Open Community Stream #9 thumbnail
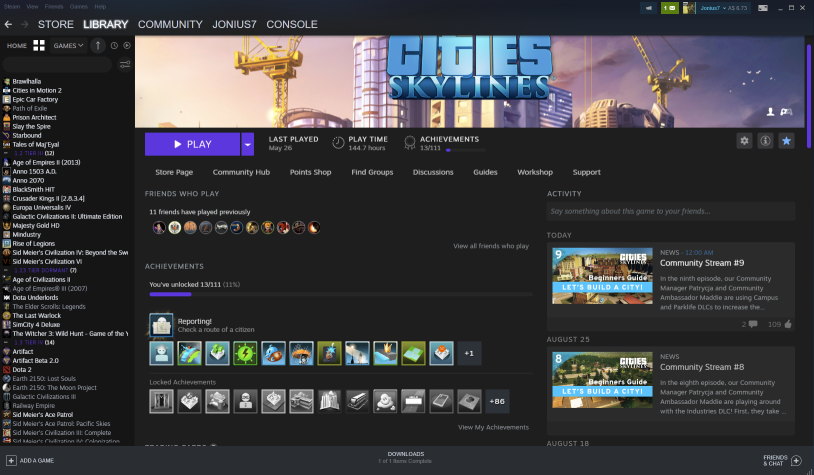 point(602,276)
